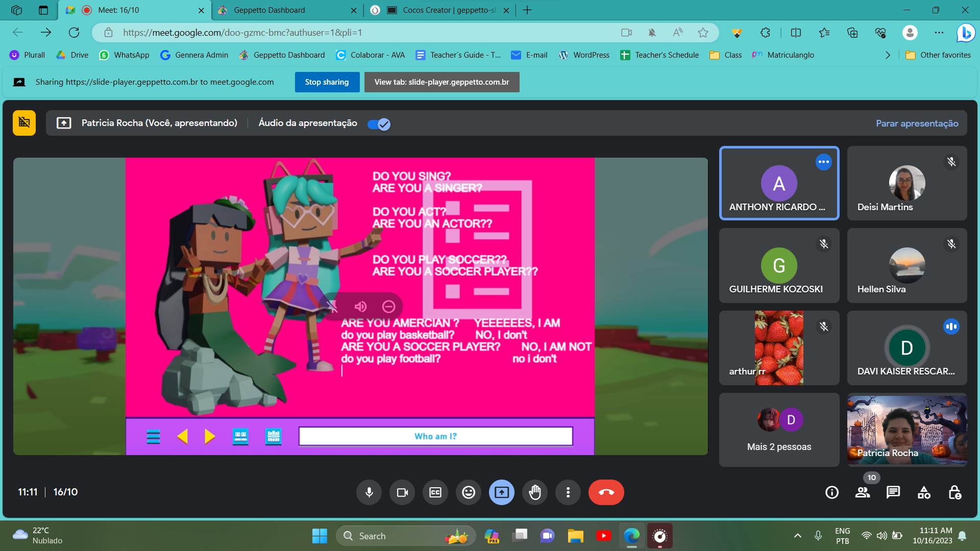Open Edge split screen icon
Screen dimensions: 980x551
(796, 33)
